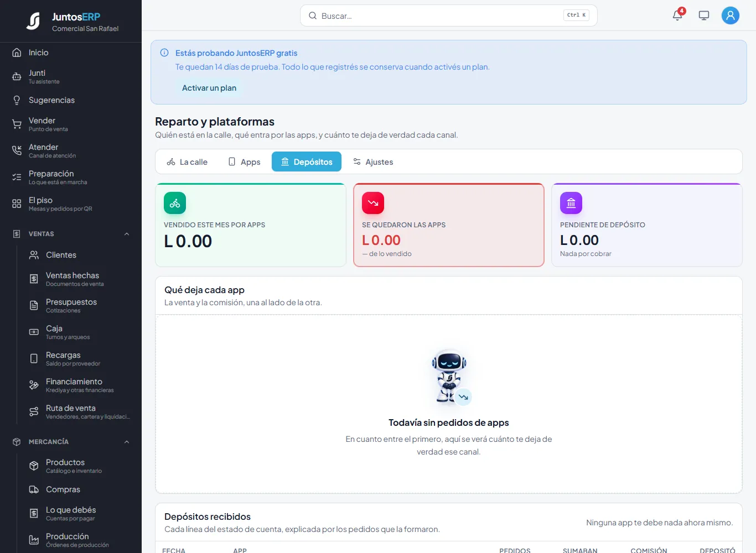Open Presupuestos cotizaciones
756x553 pixels.
pyautogui.click(x=80, y=306)
